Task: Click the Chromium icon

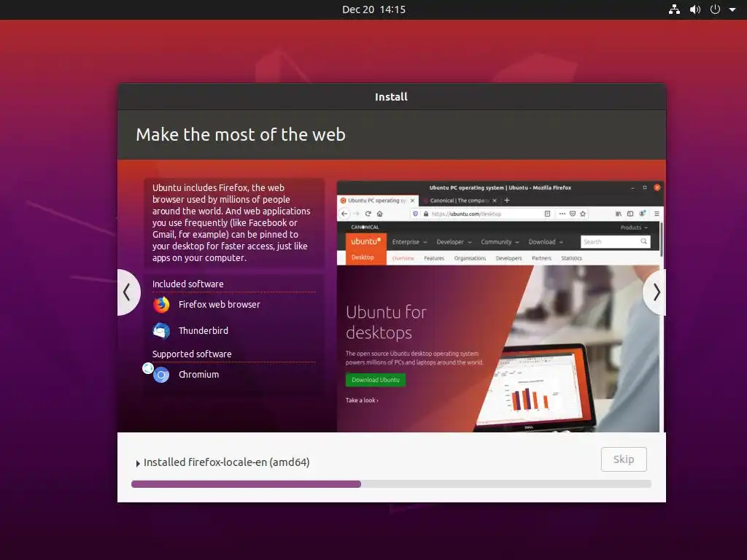Action: tap(161, 375)
